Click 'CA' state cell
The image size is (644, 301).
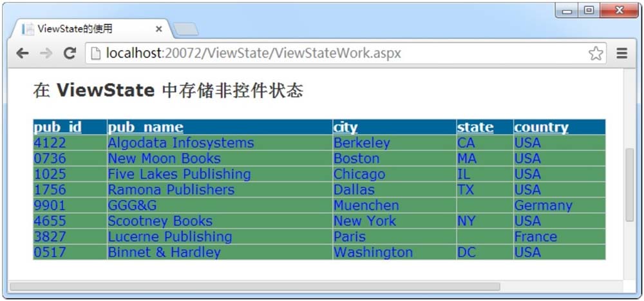click(x=485, y=142)
